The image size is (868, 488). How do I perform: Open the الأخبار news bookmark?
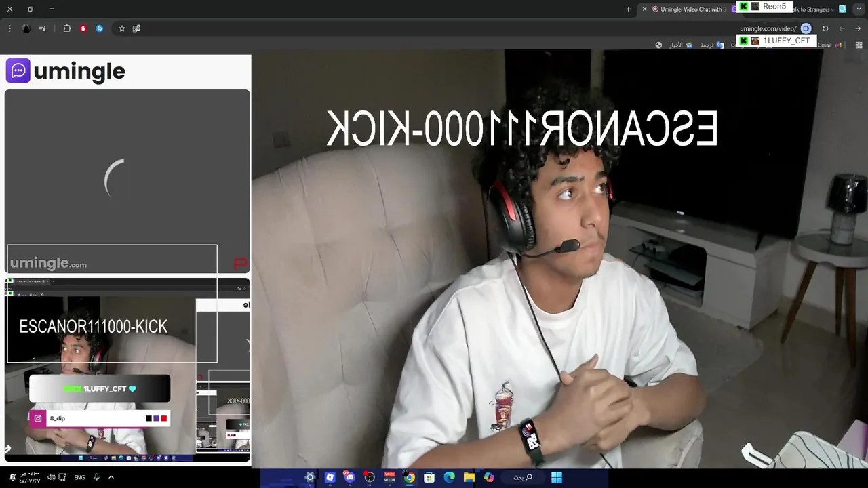click(681, 45)
